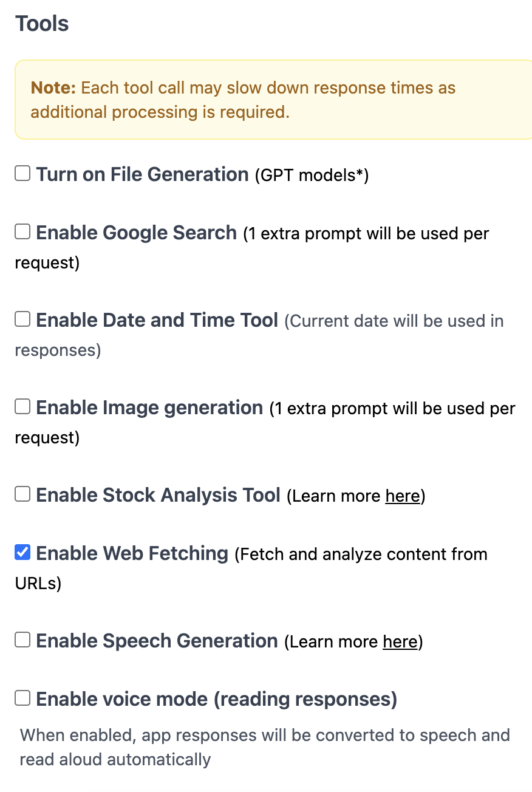The image size is (532, 792).
Task: Open the Stock Analysis 'here' link
Action: click(x=403, y=496)
